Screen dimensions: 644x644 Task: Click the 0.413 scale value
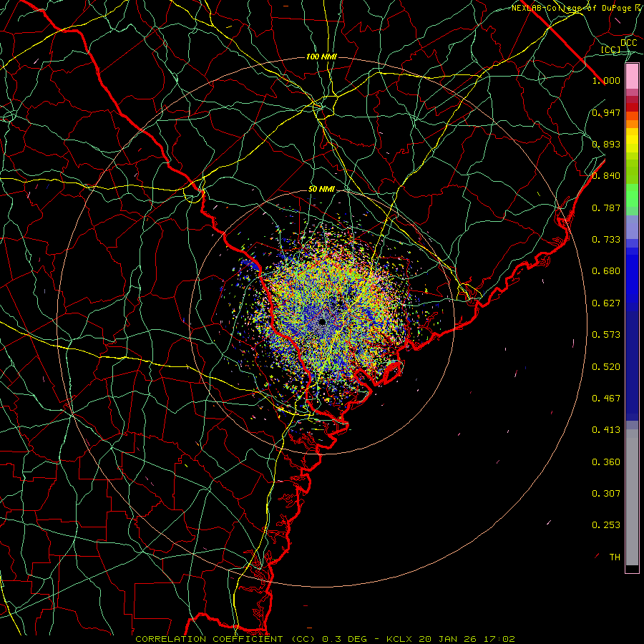tap(606, 430)
